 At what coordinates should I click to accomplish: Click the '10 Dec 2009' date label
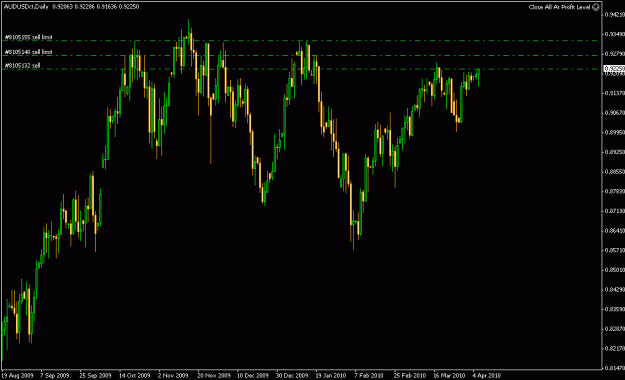click(253, 376)
